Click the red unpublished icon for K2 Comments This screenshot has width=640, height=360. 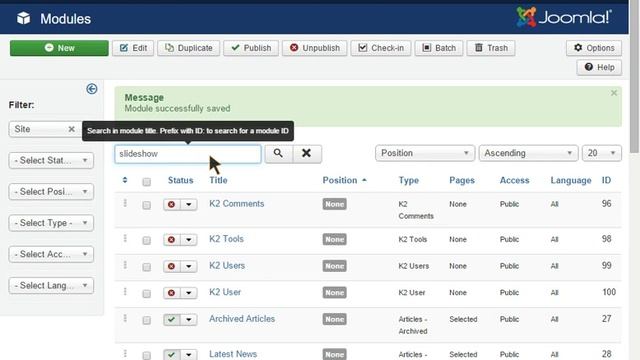[171, 204]
